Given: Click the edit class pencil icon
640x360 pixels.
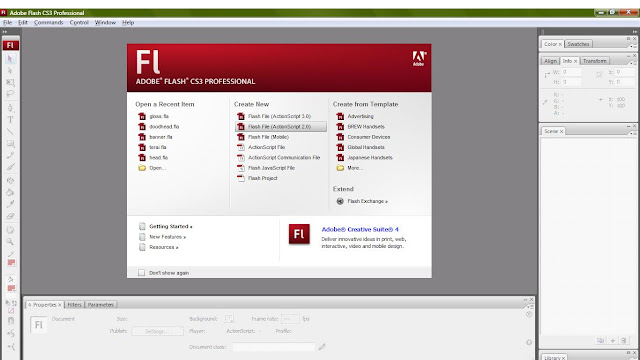Looking at the screenshot, I should point(322,347).
